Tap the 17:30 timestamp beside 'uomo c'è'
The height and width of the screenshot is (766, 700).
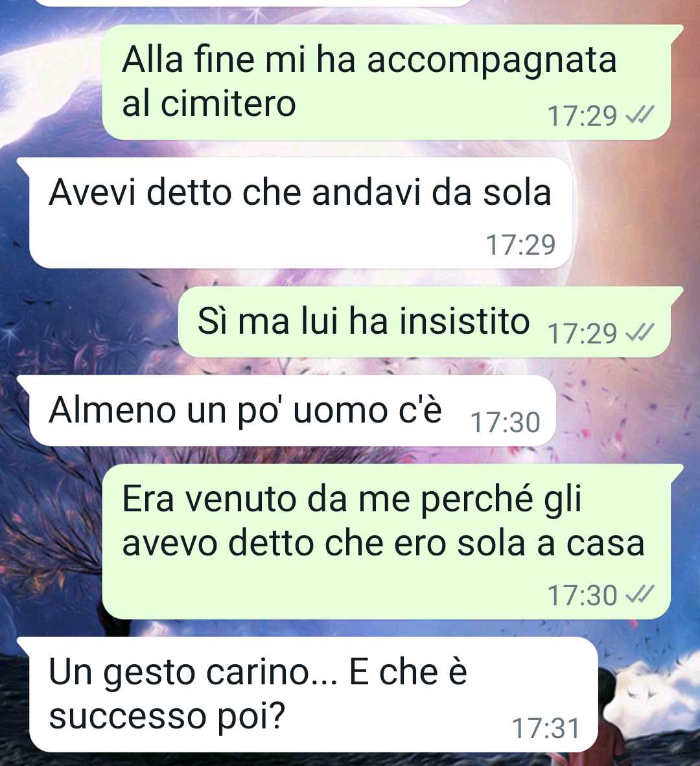(x=506, y=423)
